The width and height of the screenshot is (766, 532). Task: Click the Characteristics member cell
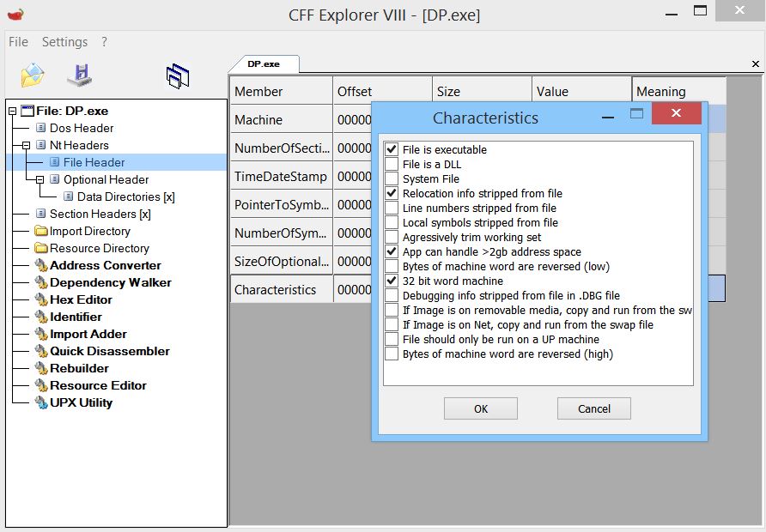point(282,289)
